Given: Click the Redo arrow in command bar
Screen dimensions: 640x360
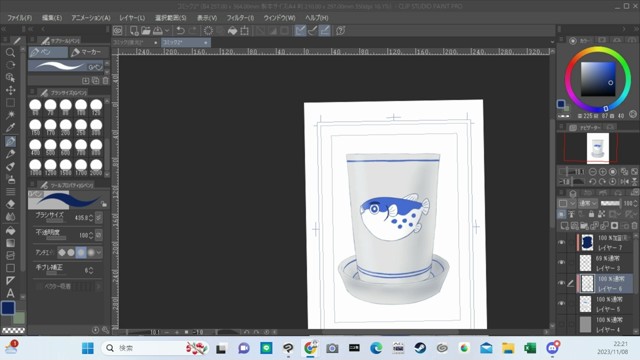Looking at the screenshot, I should pos(193,31).
